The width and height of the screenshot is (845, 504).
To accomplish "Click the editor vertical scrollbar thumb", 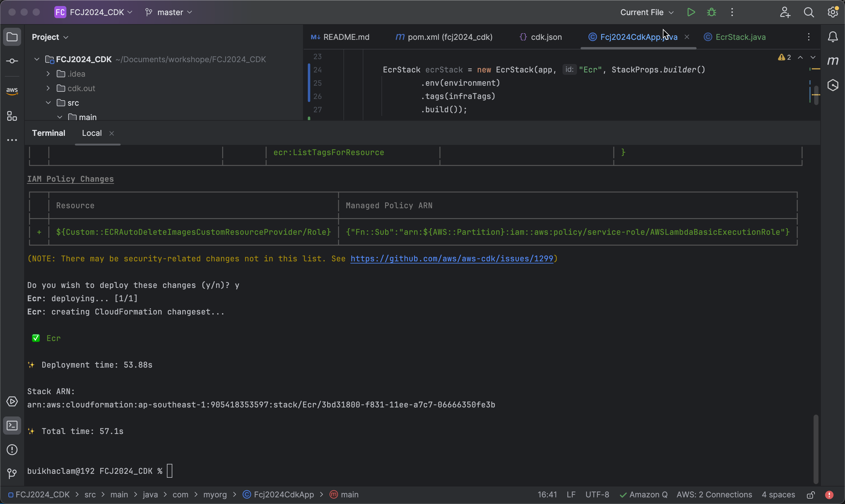I will point(816,95).
